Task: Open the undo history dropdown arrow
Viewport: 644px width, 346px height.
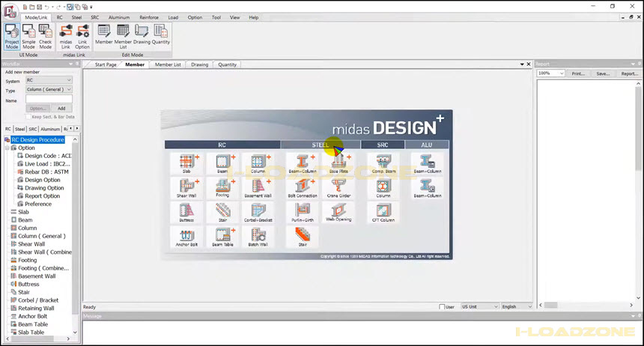Action: click(x=52, y=7)
